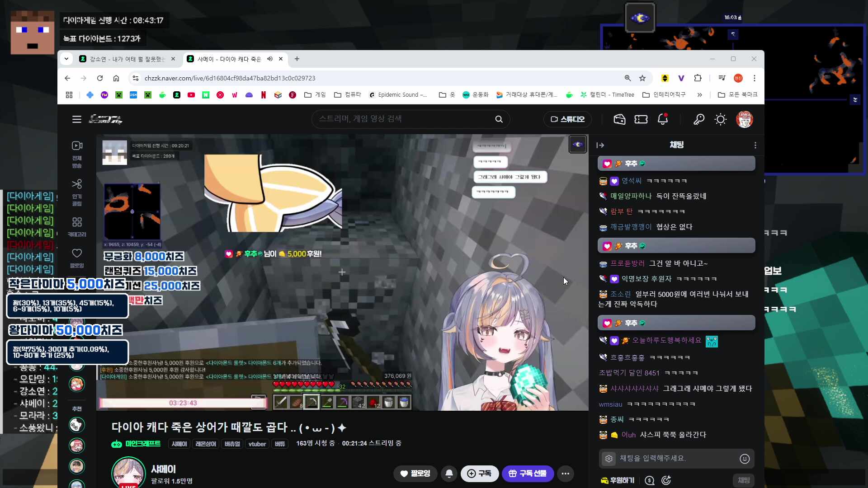868x488 pixels.
Task: Click browser back arrow
Action: (x=67, y=78)
